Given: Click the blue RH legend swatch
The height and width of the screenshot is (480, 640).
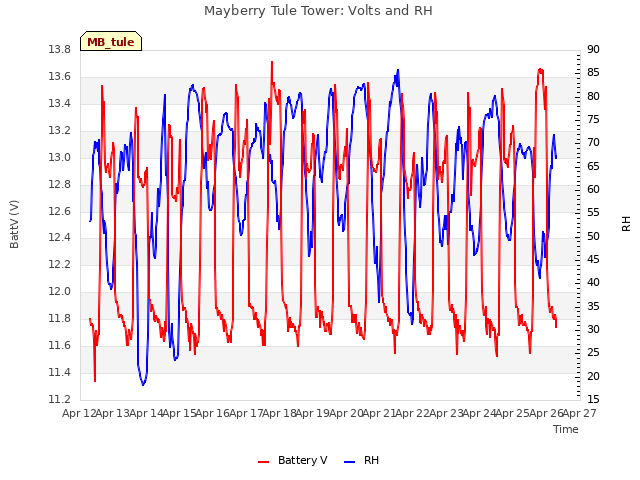Looking at the screenshot, I should pyautogui.click(x=350, y=461).
